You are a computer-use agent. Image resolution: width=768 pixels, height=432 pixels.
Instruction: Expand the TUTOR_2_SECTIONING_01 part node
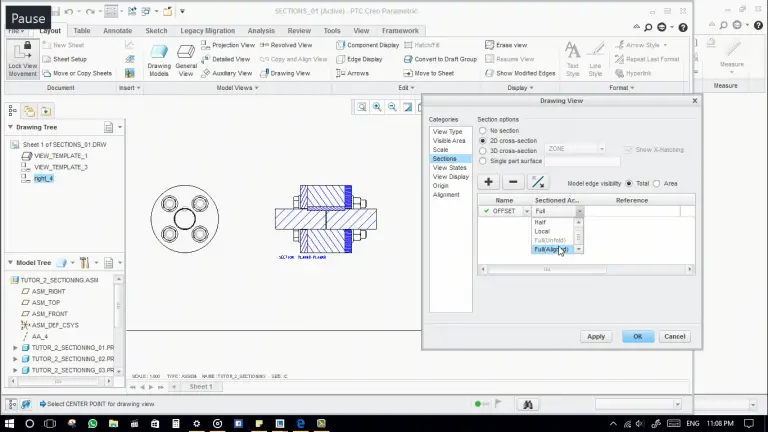click(x=15, y=347)
